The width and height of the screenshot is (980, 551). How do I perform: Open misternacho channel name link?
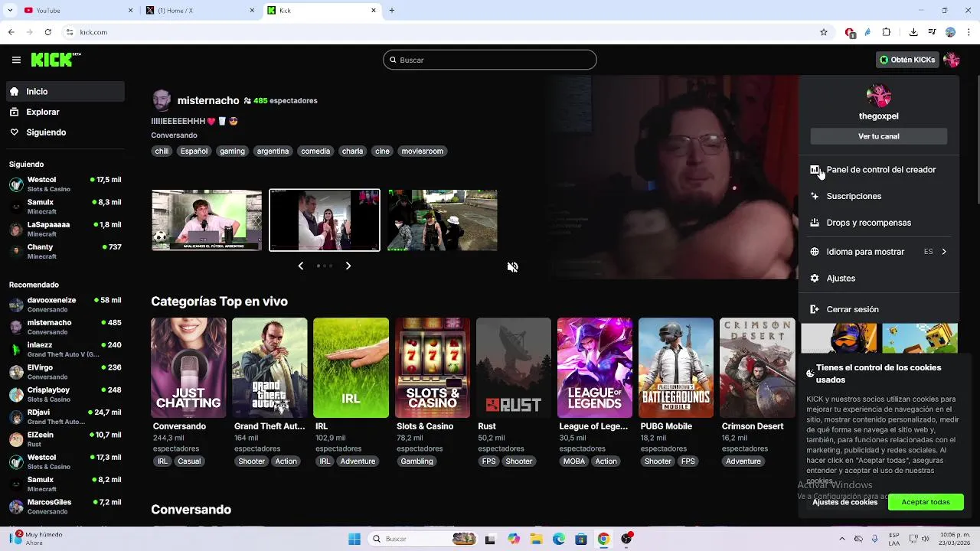208,100
